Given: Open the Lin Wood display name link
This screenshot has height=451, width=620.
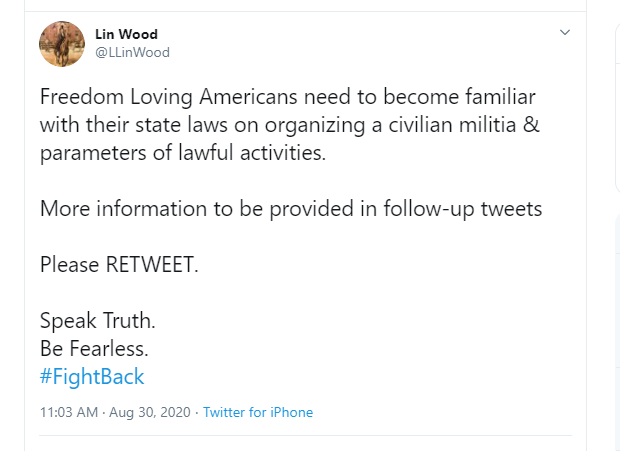Looking at the screenshot, I should pos(126,35).
